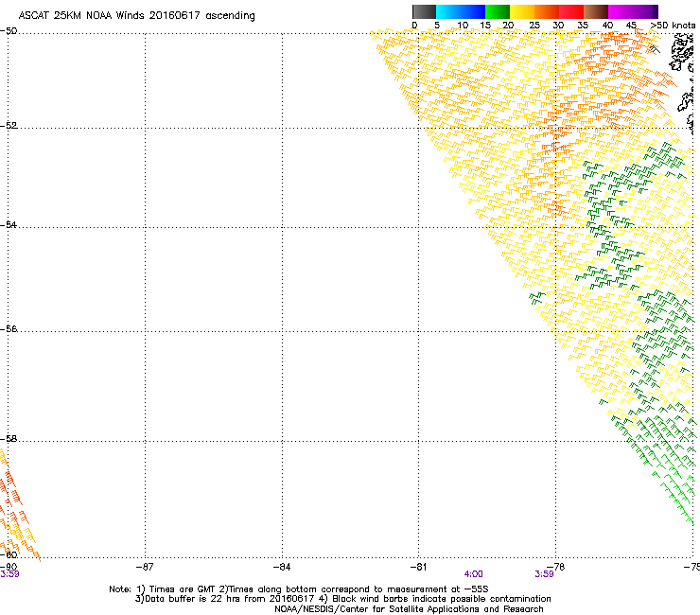Select the orange 25-30 knots color segment
Viewport: 700px width, 615px height.
coord(547,11)
